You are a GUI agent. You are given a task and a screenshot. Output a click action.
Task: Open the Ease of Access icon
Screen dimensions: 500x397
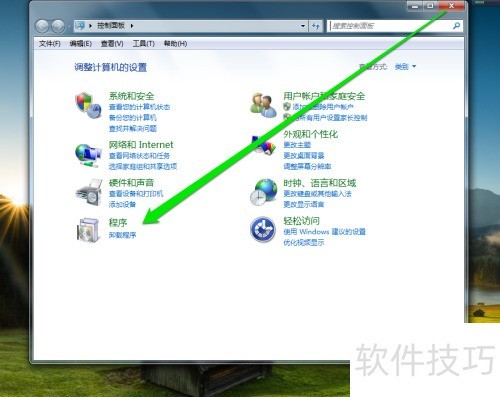(263, 229)
